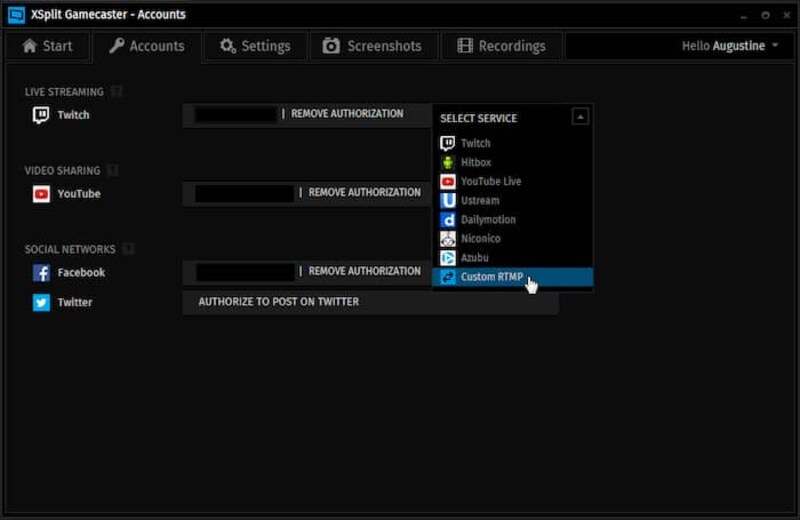
Task: Select Azubu from the service list
Action: [x=512, y=258]
